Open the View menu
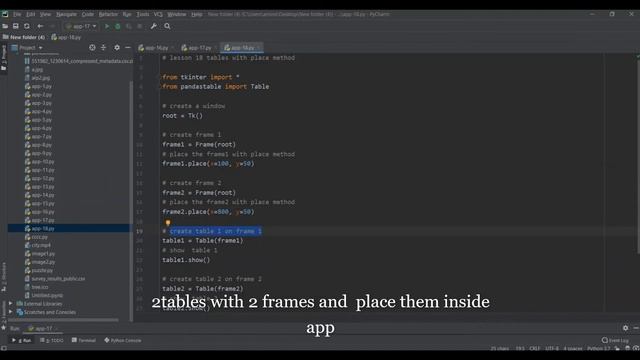Image resolution: width=640 pixels, height=360 pixels. (45, 14)
